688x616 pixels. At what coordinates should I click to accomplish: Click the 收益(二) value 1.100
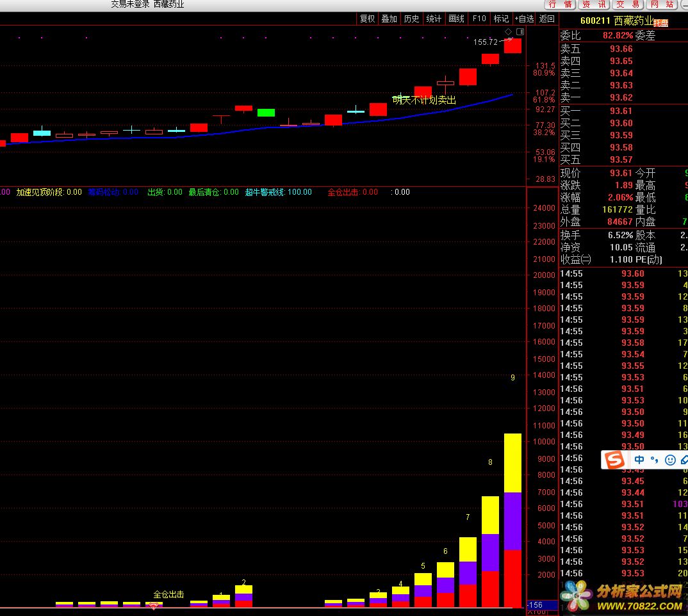click(x=621, y=260)
